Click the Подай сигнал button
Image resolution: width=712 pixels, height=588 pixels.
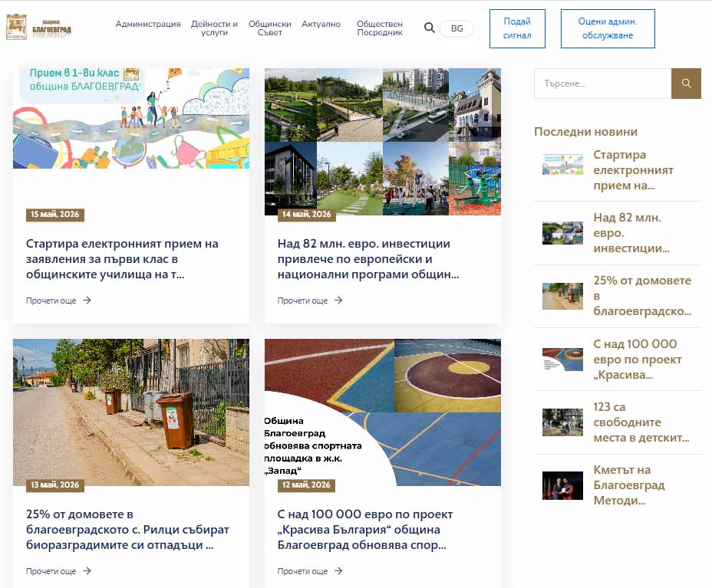pyautogui.click(x=517, y=28)
